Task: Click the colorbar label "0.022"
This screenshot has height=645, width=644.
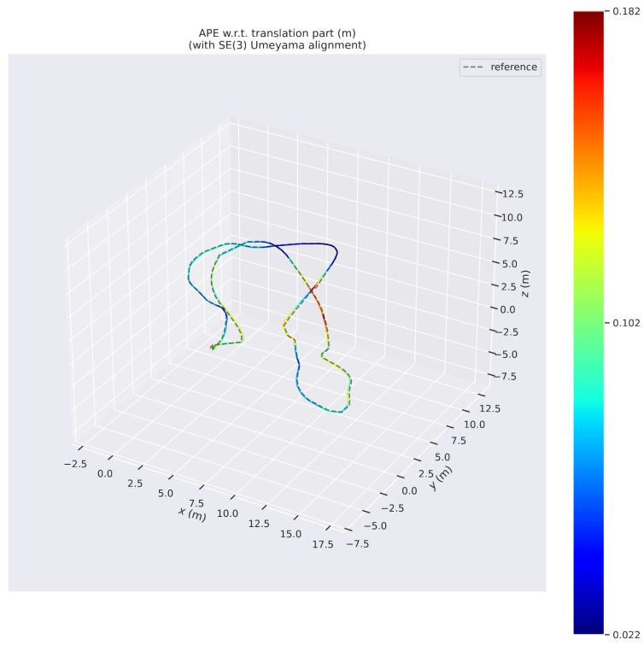Action: (x=626, y=635)
